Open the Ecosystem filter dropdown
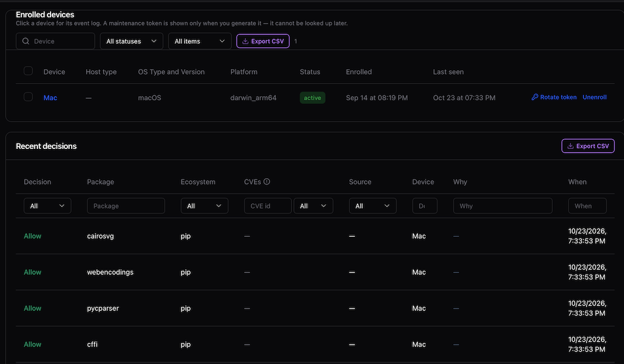624x364 pixels. click(204, 206)
